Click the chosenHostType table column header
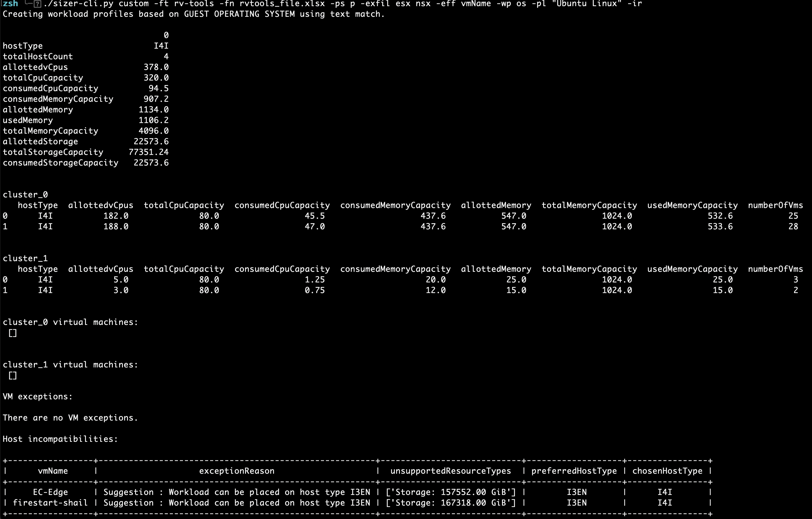 pos(667,471)
